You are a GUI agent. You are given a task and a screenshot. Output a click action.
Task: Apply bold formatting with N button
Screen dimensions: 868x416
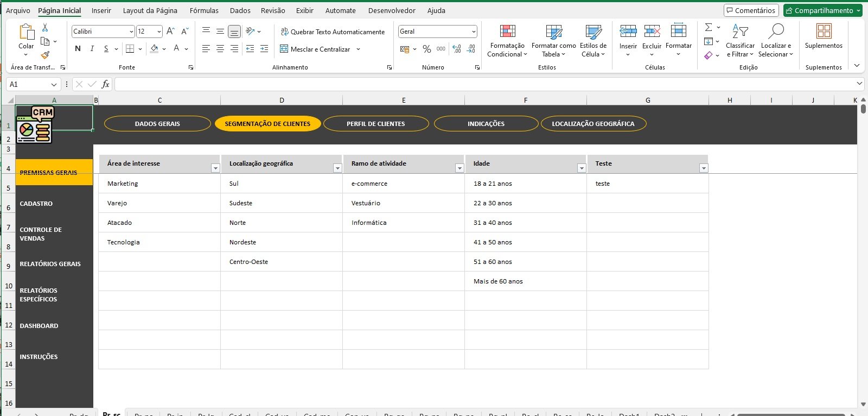click(78, 49)
